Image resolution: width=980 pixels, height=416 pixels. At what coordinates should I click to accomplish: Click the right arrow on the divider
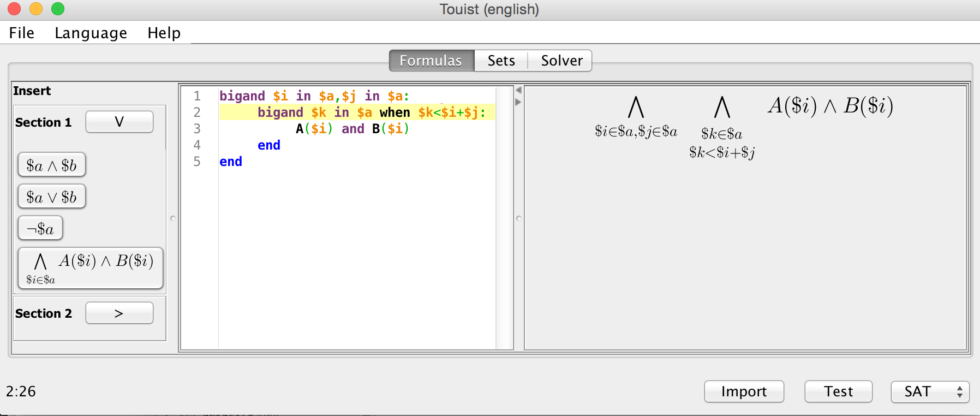pos(518,102)
